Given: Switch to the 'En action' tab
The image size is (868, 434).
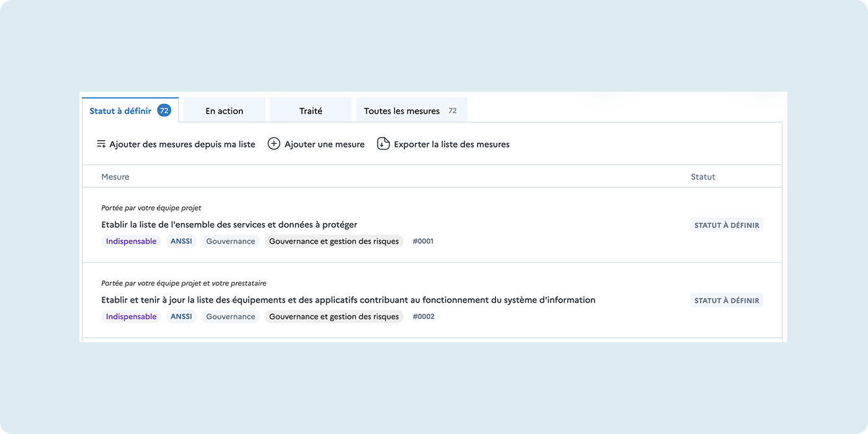Looking at the screenshot, I should point(224,111).
